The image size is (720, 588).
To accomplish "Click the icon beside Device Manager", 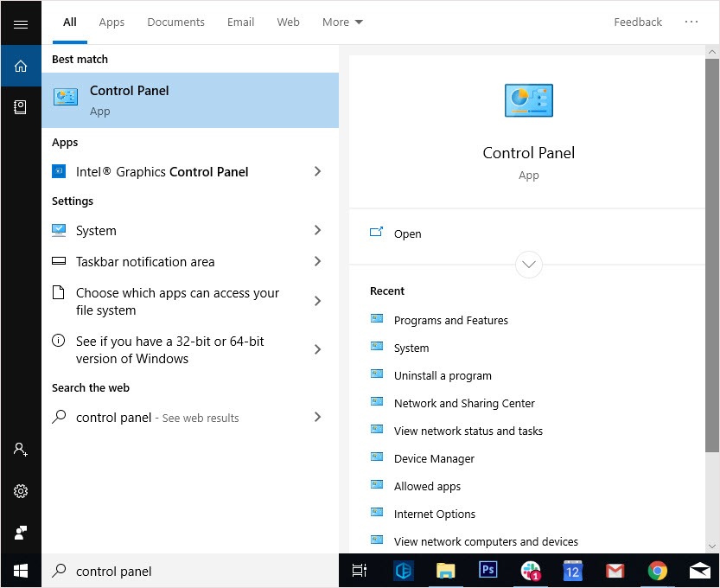I will click(x=377, y=457).
